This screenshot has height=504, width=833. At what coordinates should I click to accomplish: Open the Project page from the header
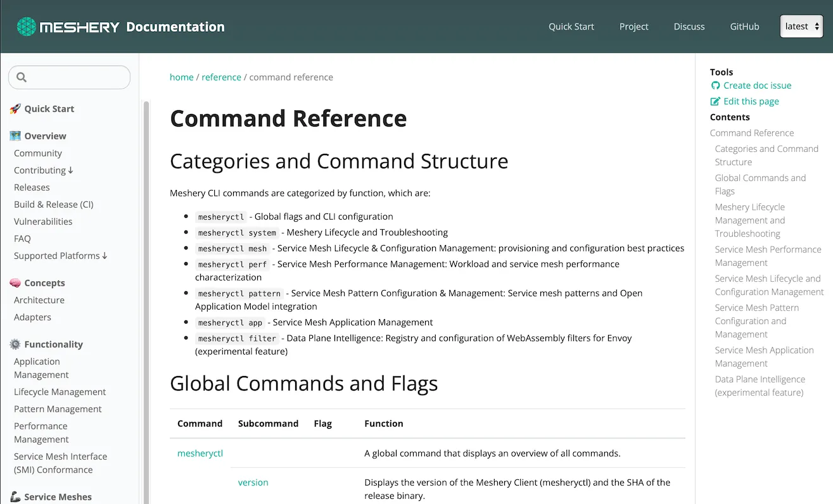click(x=633, y=26)
